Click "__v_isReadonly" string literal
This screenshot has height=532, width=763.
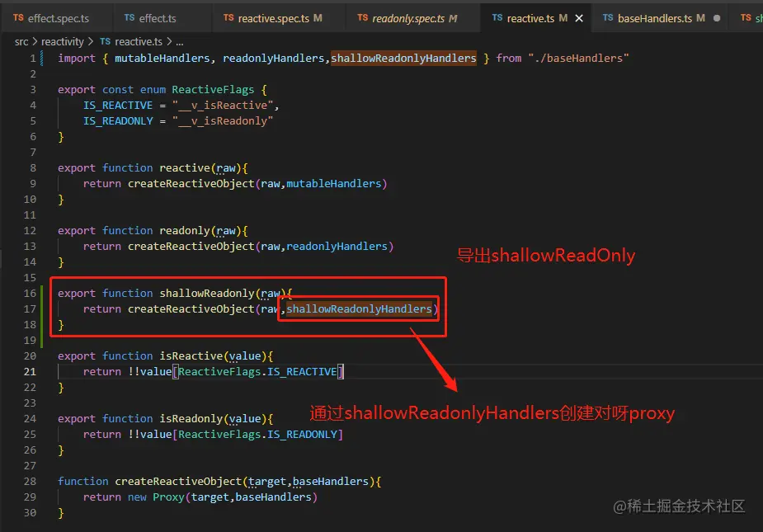pyautogui.click(x=223, y=121)
